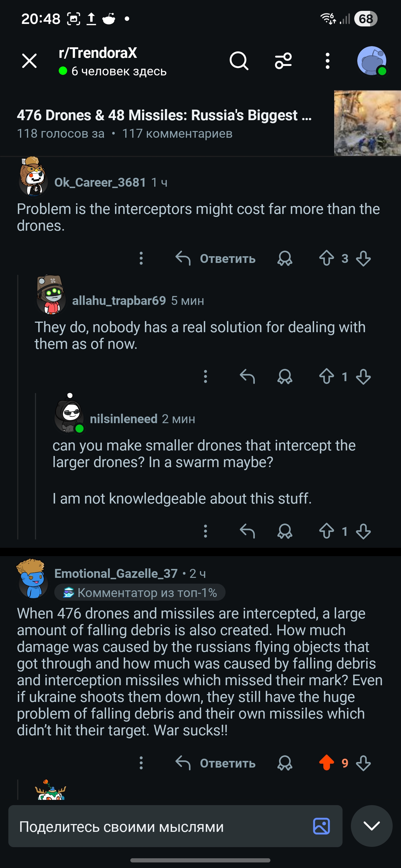Downvote the allahu_trapbar69 comment
Image resolution: width=401 pixels, height=868 pixels.
pos(363,377)
